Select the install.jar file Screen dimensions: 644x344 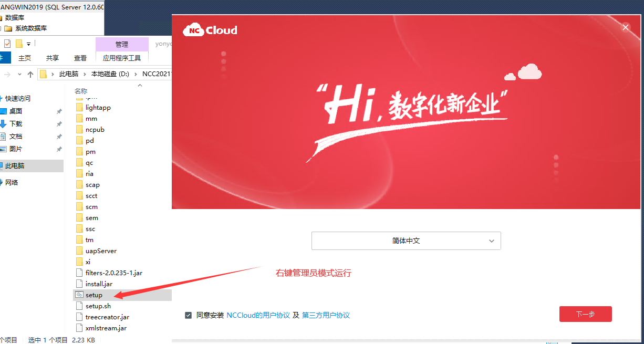pyautogui.click(x=99, y=284)
